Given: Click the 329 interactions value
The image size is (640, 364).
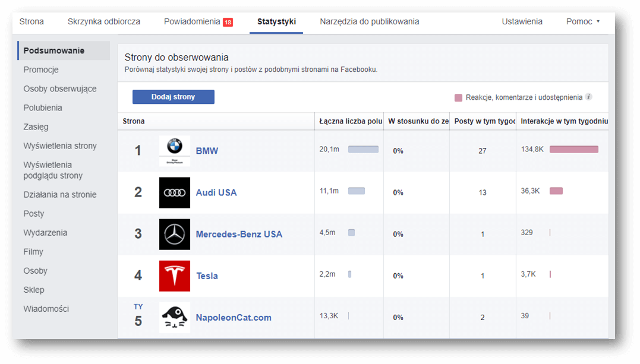Looking at the screenshot, I should pyautogui.click(x=526, y=233).
